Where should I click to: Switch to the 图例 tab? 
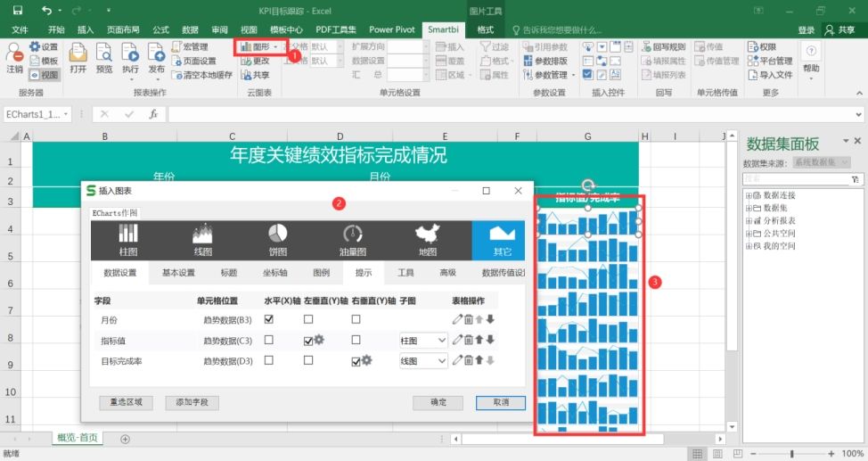click(321, 273)
